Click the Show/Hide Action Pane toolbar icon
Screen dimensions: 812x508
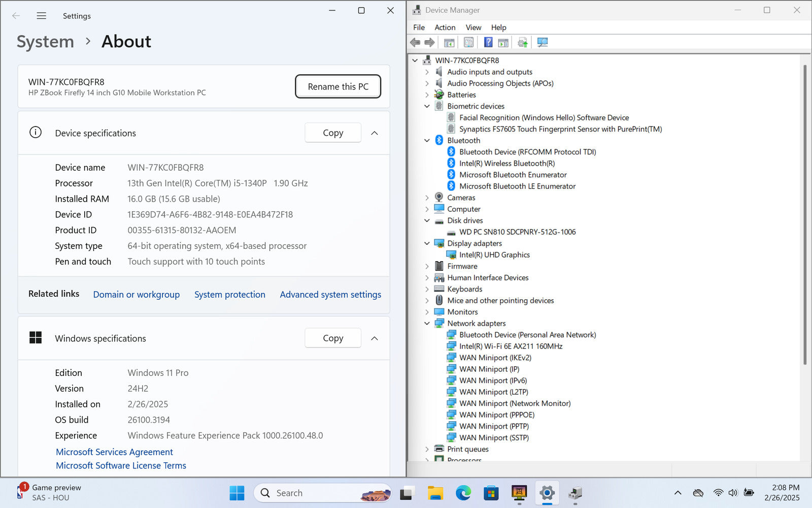click(503, 43)
